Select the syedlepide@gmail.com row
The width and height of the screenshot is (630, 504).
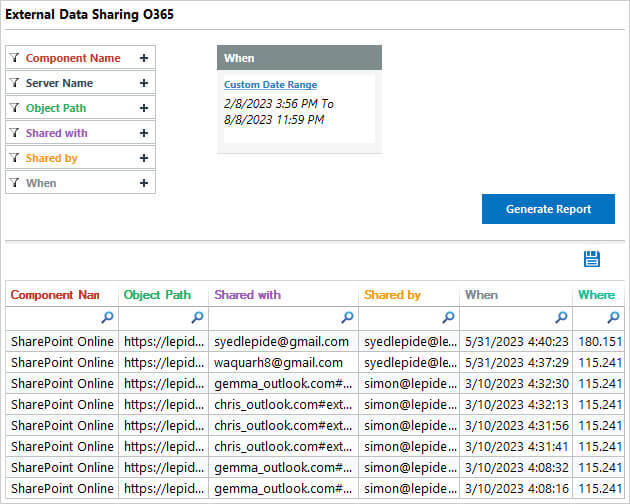coord(281,341)
